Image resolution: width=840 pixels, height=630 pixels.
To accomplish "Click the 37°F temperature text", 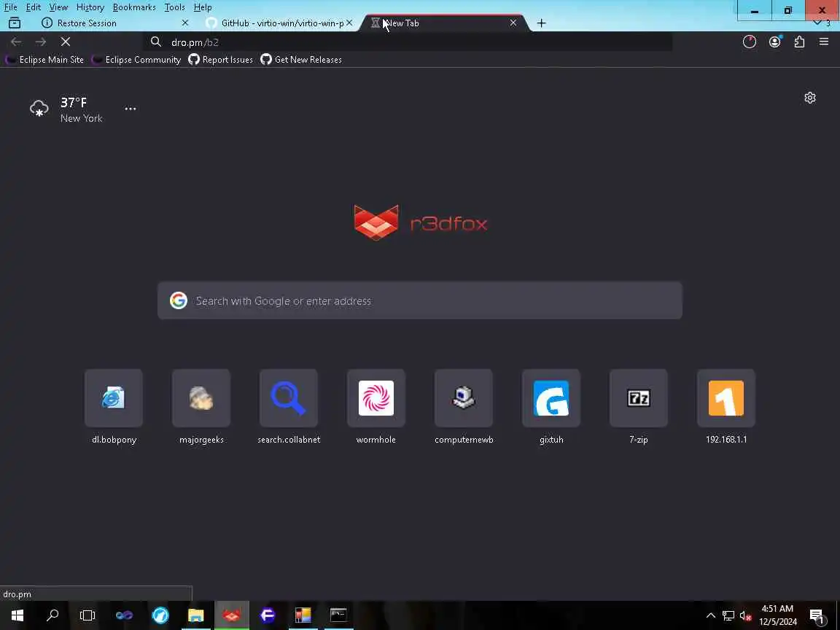I will click(x=74, y=102).
